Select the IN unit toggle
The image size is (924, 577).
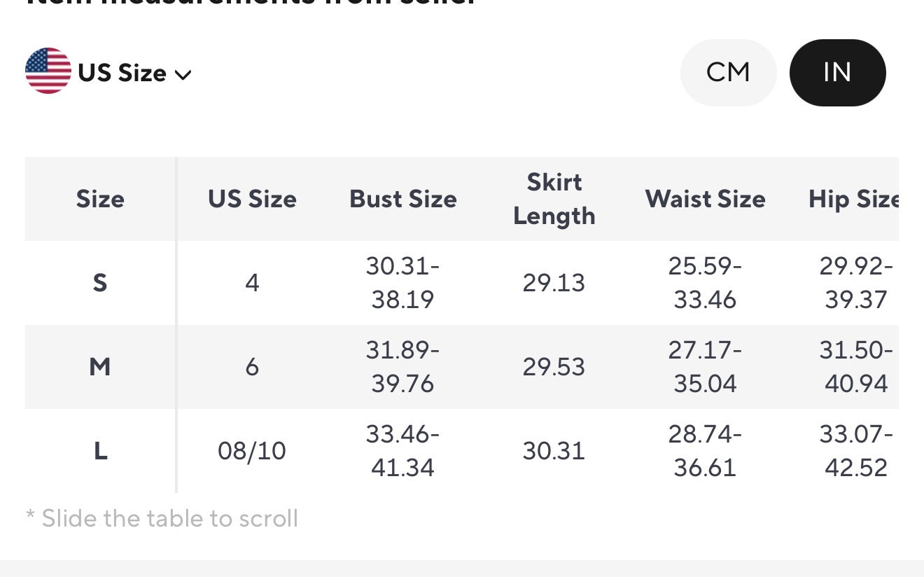pos(837,72)
